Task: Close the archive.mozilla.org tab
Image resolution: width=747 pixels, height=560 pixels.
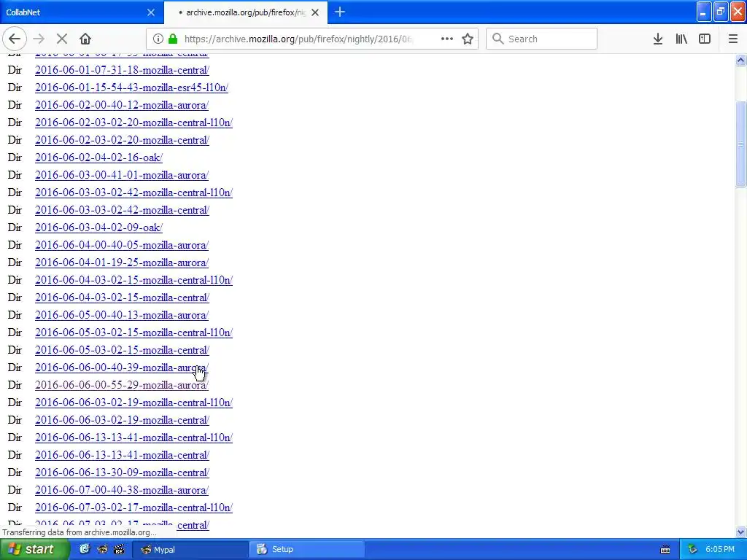Action: 315,12
